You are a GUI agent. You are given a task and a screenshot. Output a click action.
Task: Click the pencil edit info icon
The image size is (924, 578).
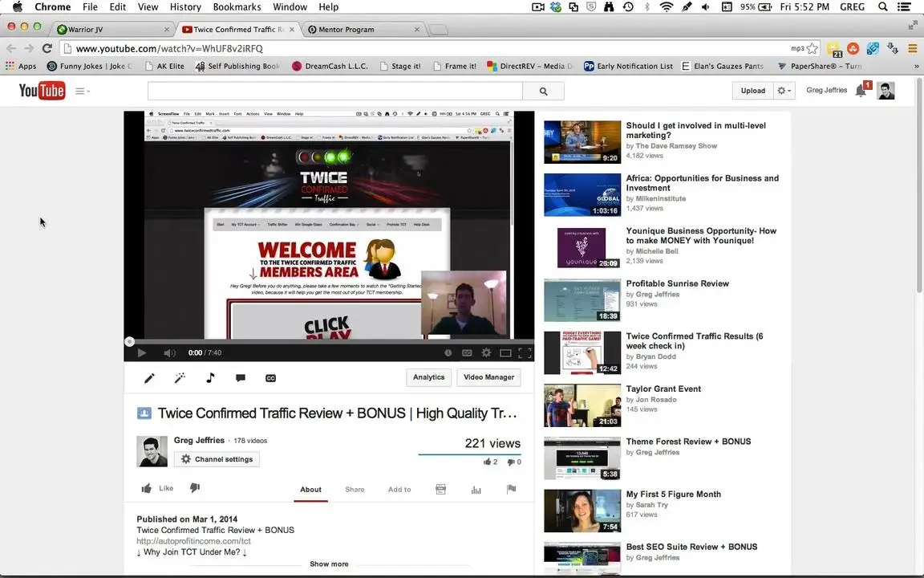coord(150,378)
